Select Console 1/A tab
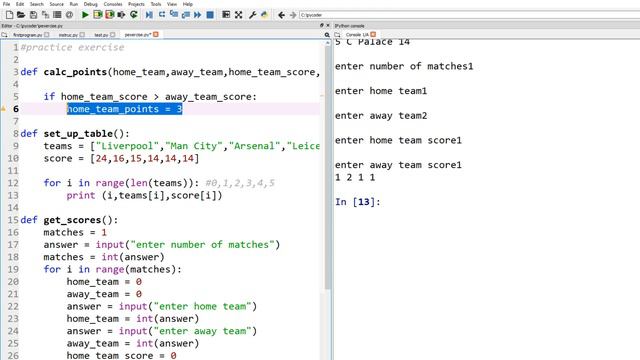Image resolution: width=640 pixels, height=360 pixels. [357, 35]
